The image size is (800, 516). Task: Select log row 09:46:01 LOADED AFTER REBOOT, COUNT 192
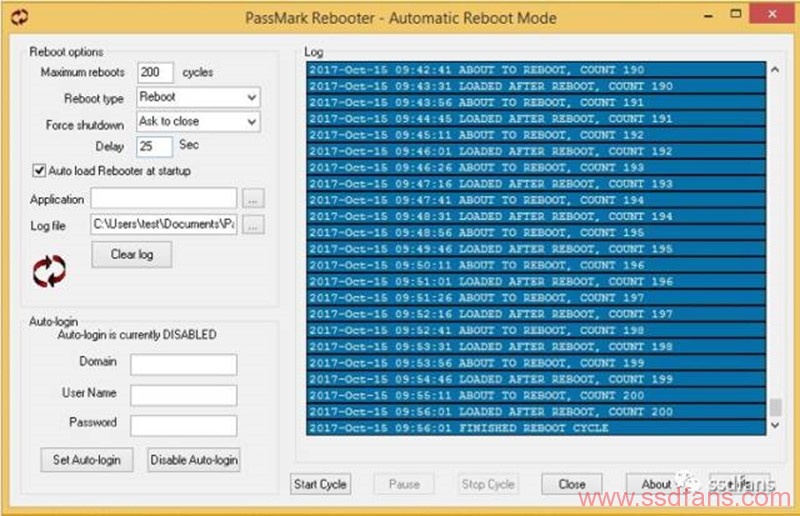(536, 152)
